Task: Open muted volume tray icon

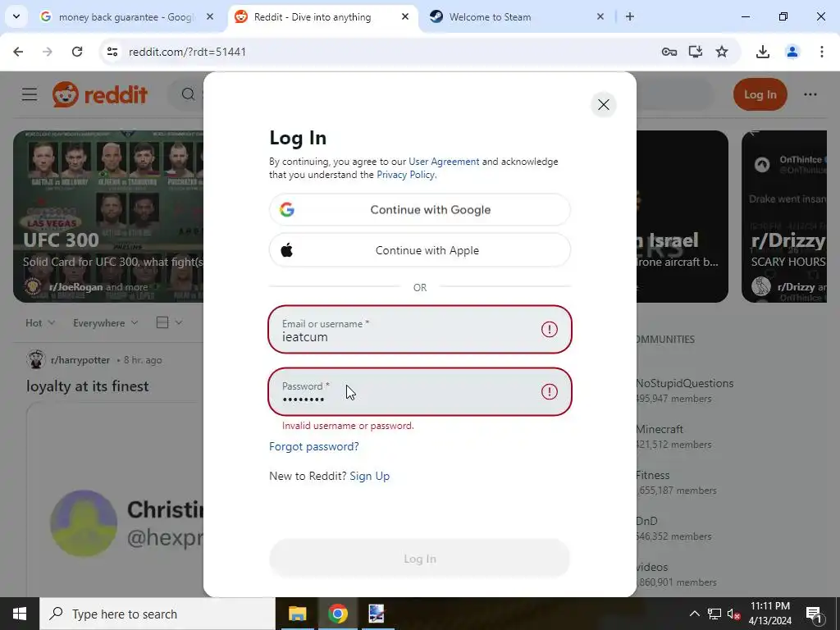Action: [x=733, y=614]
